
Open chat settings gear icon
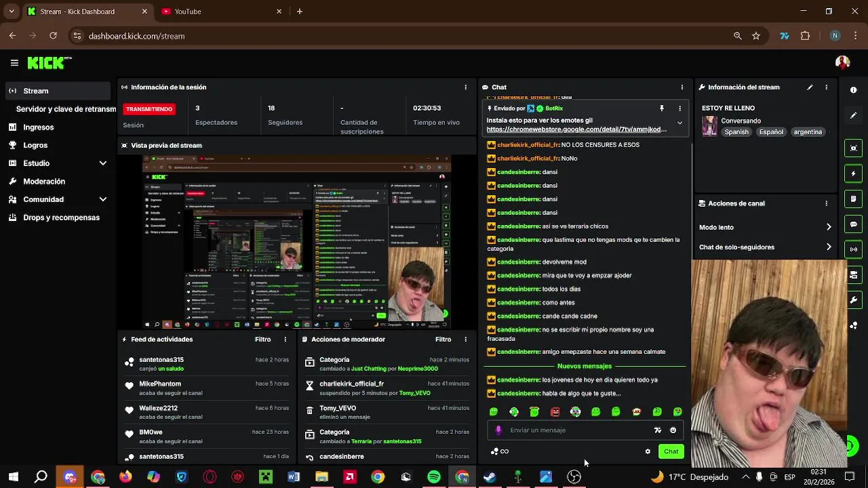(x=648, y=451)
